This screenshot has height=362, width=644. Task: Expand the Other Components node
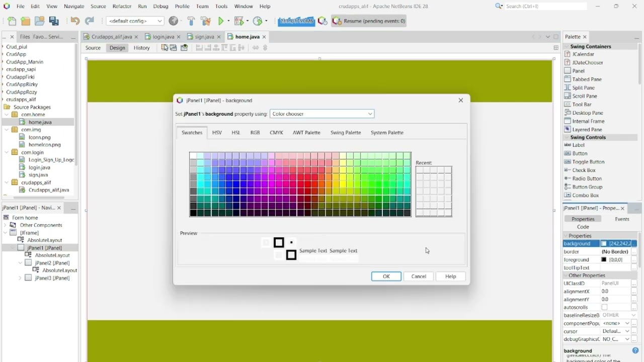point(6,225)
